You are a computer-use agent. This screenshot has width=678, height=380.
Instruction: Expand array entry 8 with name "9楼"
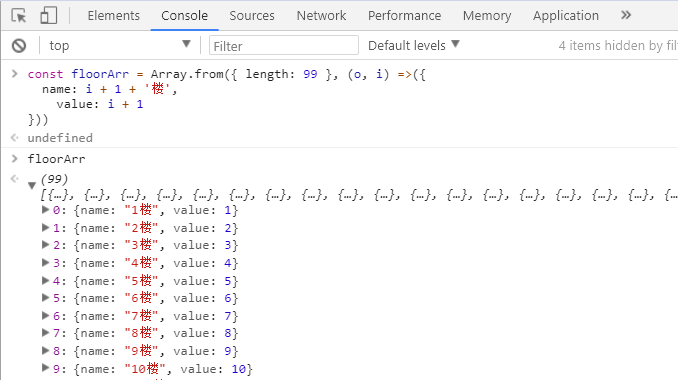tap(45, 351)
